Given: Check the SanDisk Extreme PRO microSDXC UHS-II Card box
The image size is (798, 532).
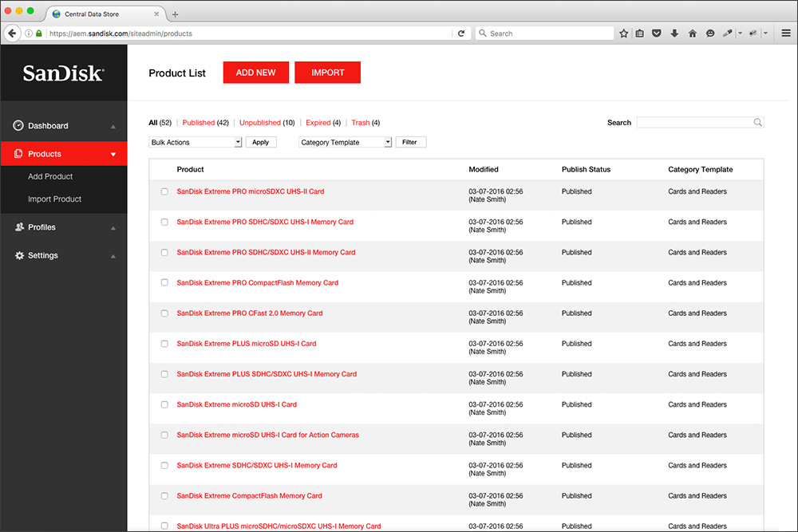Looking at the screenshot, I should (x=164, y=191).
